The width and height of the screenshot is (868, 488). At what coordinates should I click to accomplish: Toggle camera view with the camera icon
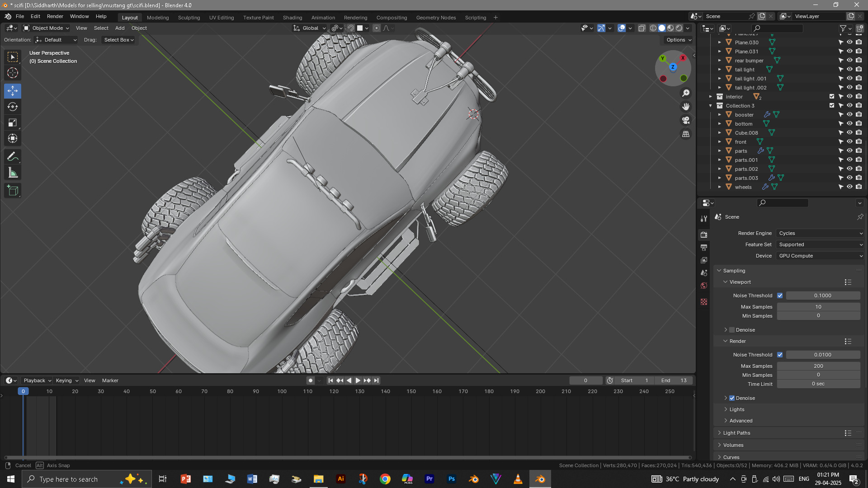pos(686,120)
